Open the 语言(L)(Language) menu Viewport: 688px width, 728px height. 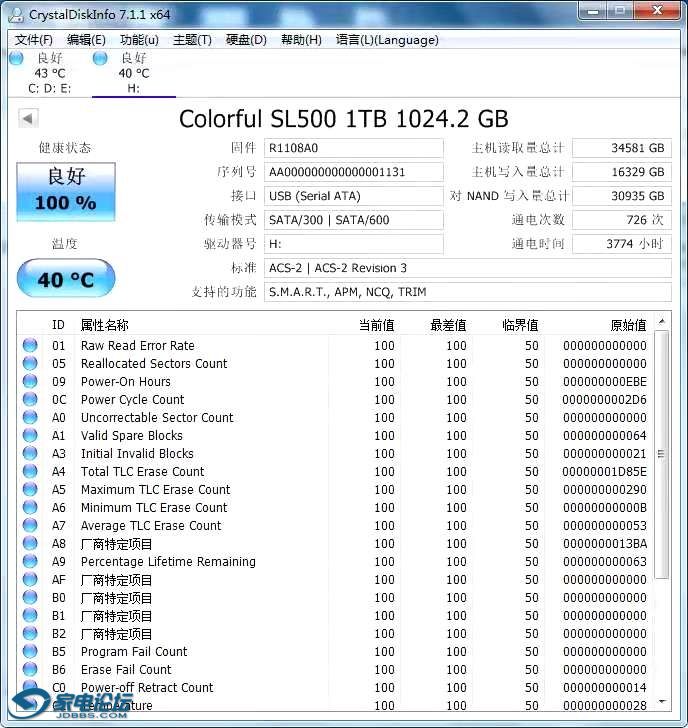pyautogui.click(x=387, y=40)
